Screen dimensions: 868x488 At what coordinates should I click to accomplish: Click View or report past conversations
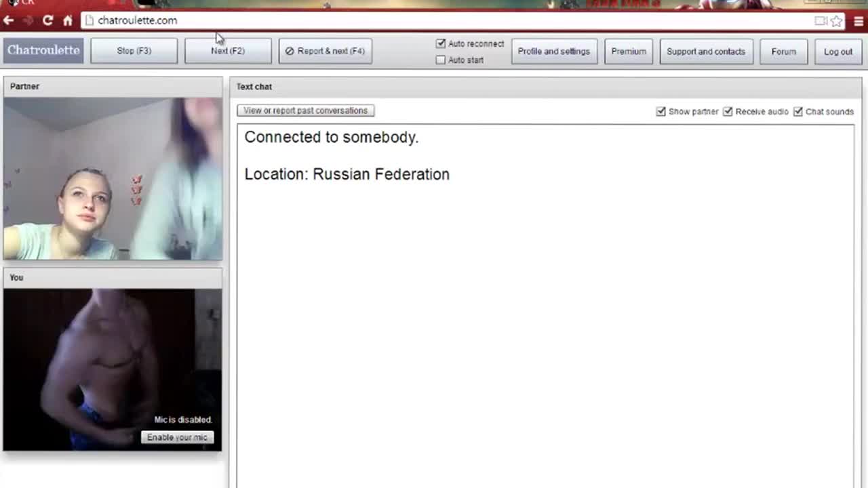305,110
